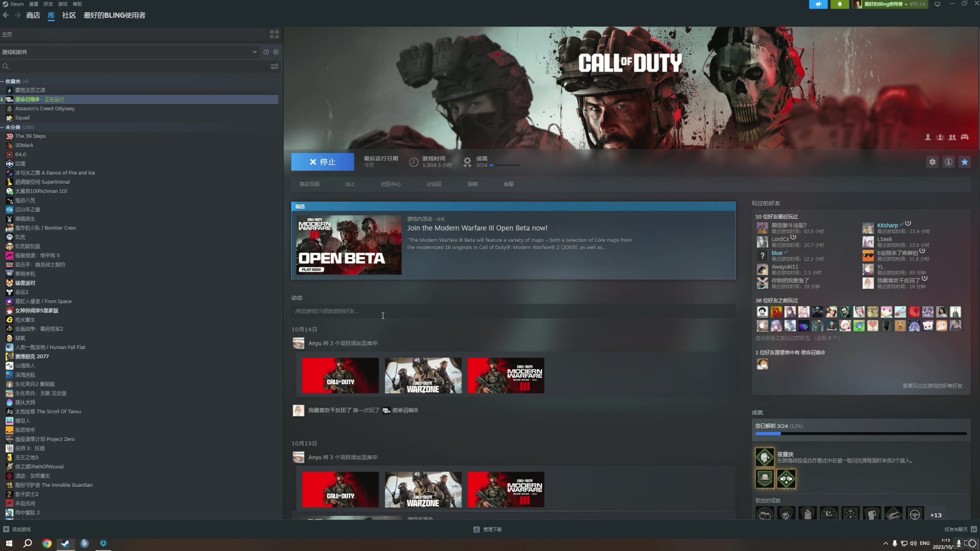Open the 指南 link
The height and width of the screenshot is (551, 980).
473,184
